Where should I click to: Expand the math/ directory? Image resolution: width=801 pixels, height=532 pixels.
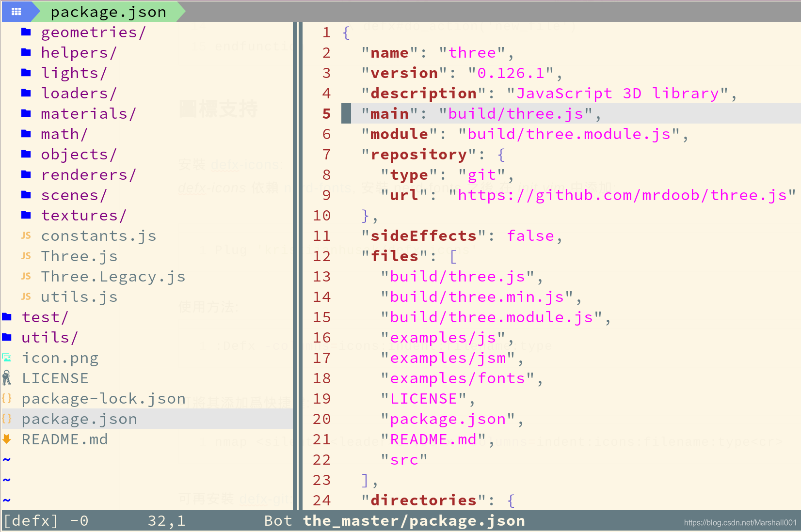[64, 134]
